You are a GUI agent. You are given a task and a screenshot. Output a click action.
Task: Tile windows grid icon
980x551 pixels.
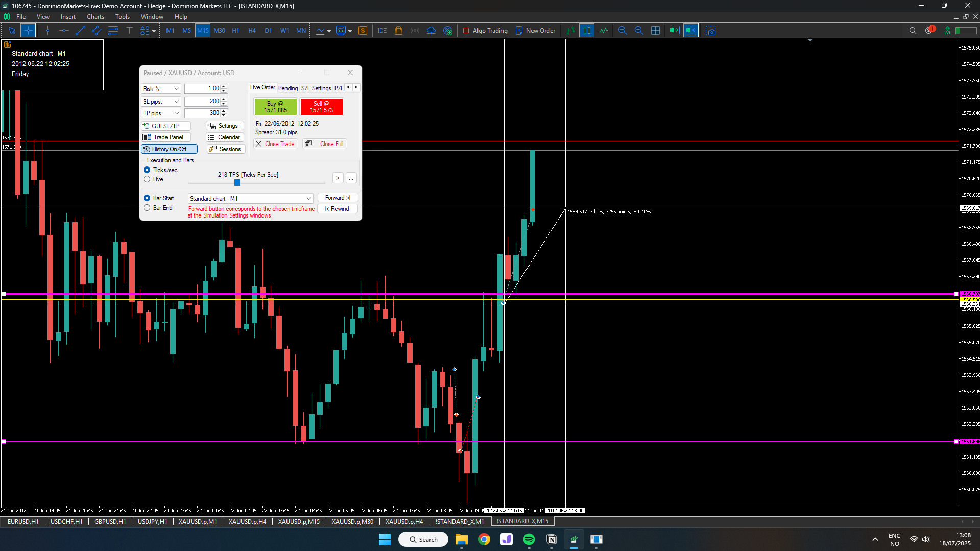(655, 31)
